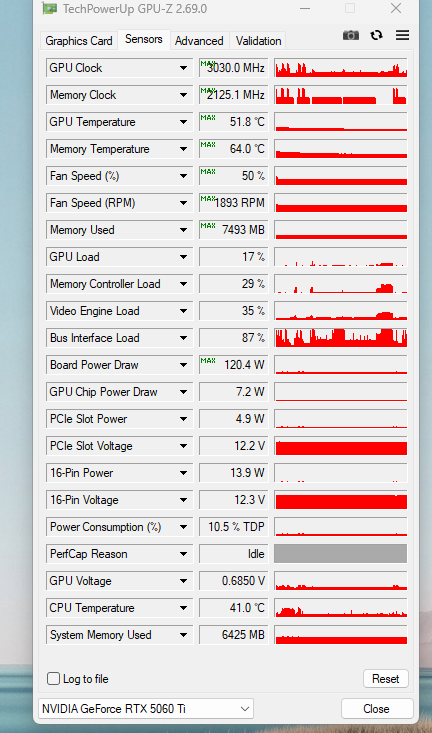
Task: Open the hamburger menu icon
Action: pos(403,35)
